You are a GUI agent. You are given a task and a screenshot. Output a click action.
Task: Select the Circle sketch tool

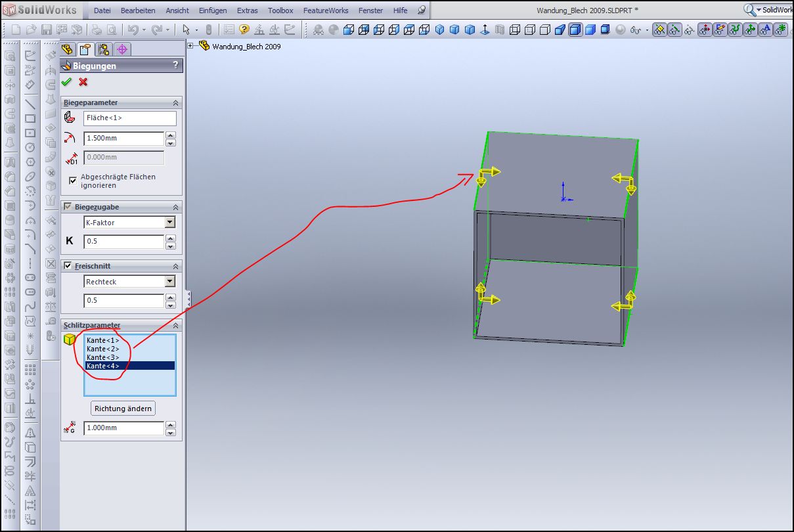30,147
